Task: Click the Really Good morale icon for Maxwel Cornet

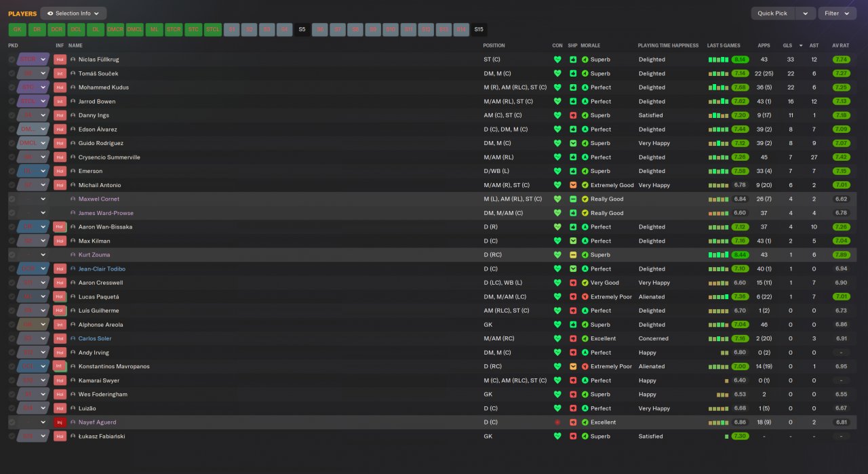Action: coord(585,199)
